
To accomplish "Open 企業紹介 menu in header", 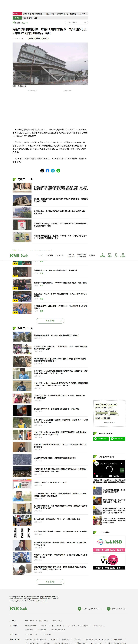I will pyautogui.click(x=92, y=255).
